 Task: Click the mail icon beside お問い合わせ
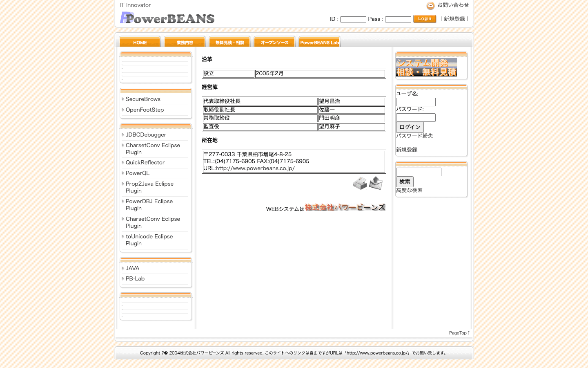pyautogui.click(x=430, y=6)
